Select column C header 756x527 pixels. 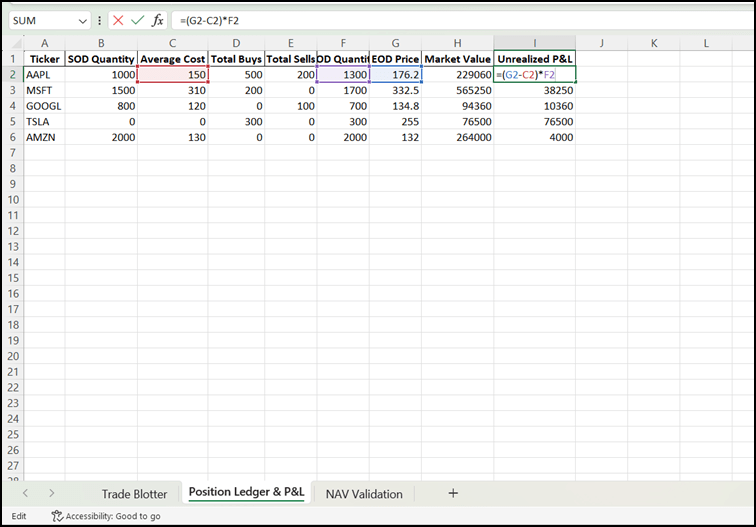pyautogui.click(x=173, y=43)
